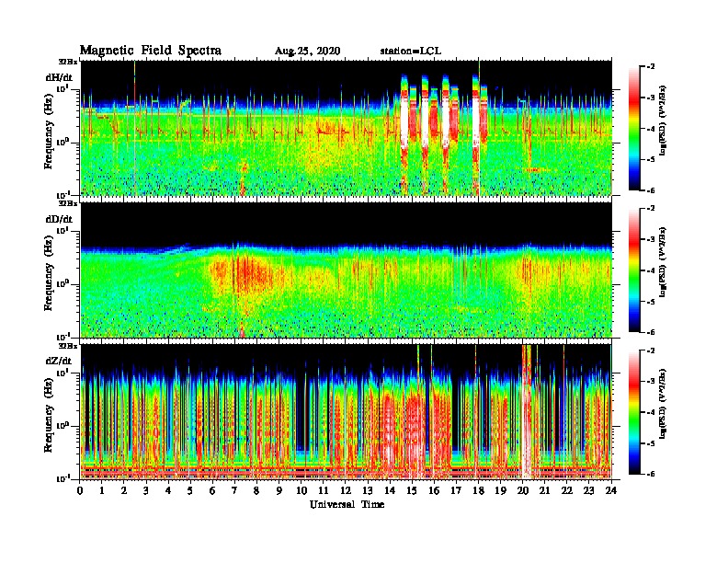Image resolution: width=728 pixels, height=563 pixels.
Task: Select the date text "Aug.25, 2020"
Action: pos(307,52)
